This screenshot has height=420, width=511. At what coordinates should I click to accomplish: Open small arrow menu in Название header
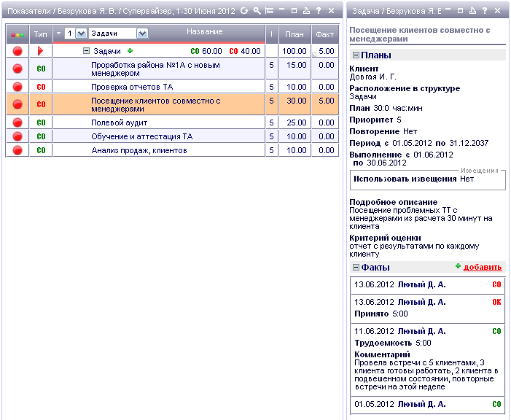[x=58, y=33]
